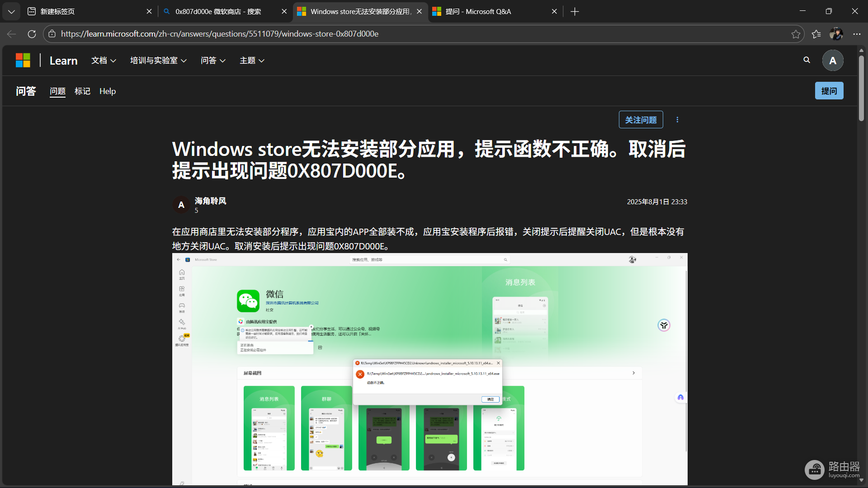This screenshot has width=868, height=488.
Task: Open a new browser tab
Action: click(575, 11)
